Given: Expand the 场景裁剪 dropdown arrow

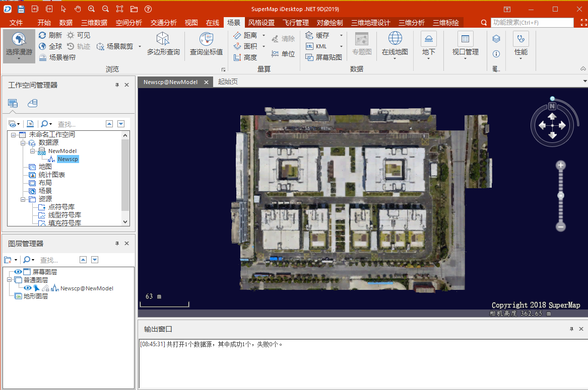Looking at the screenshot, I should [140, 46].
